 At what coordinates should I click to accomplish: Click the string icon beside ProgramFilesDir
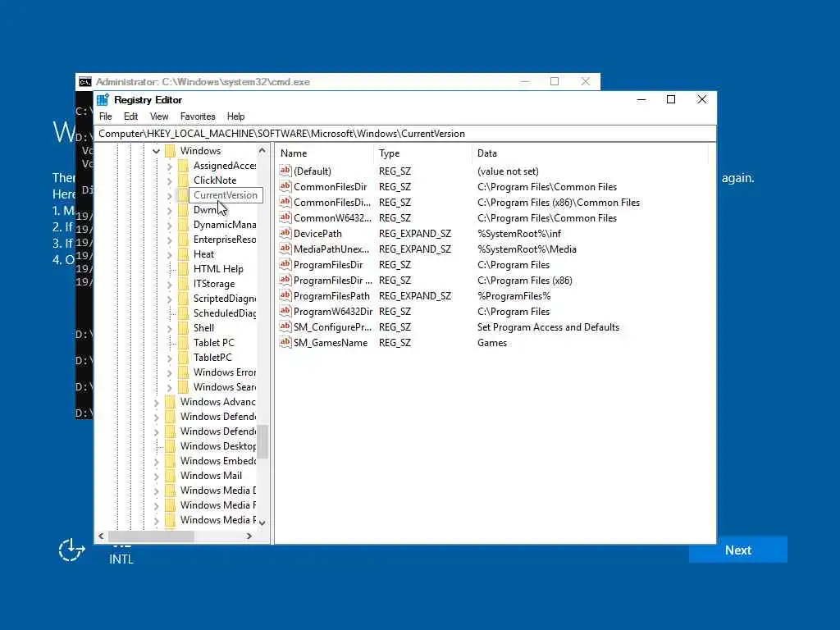point(285,265)
